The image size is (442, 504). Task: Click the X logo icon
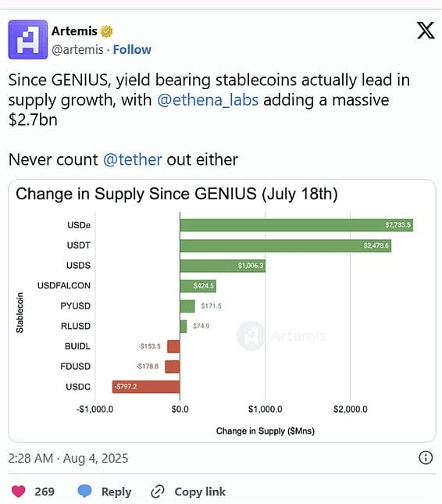[x=426, y=30]
